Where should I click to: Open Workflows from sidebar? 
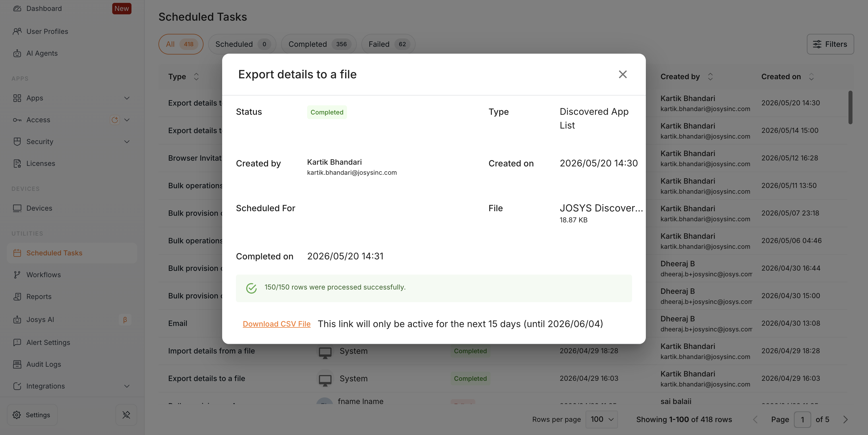coord(43,275)
